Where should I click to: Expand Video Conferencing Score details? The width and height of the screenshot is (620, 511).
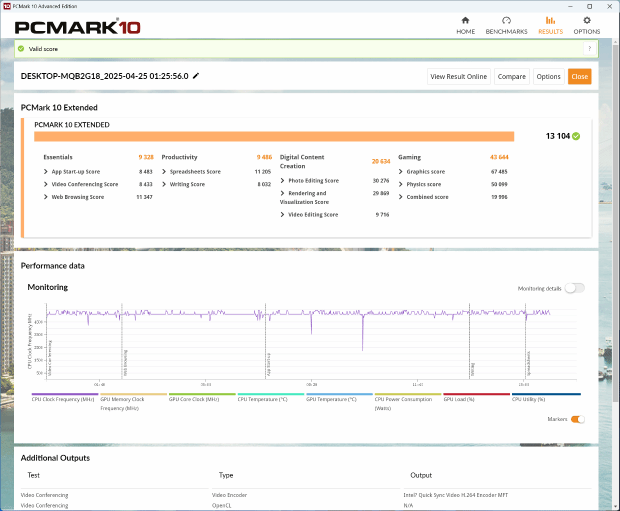tap(45, 184)
